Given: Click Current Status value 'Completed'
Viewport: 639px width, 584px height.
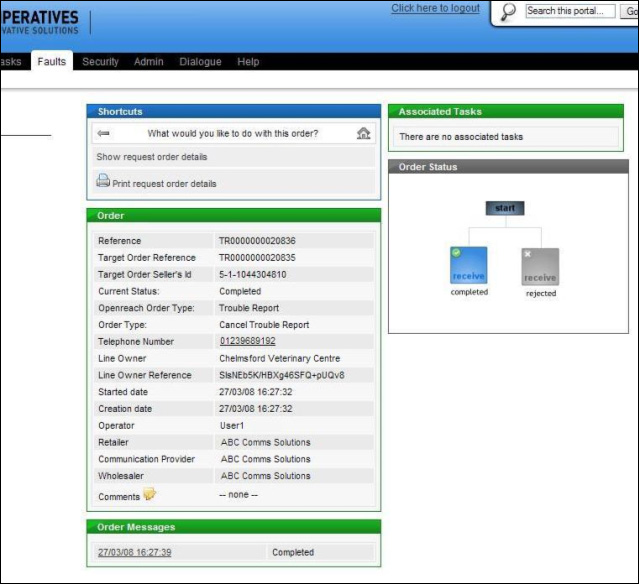Looking at the screenshot, I should pyautogui.click(x=240, y=291).
